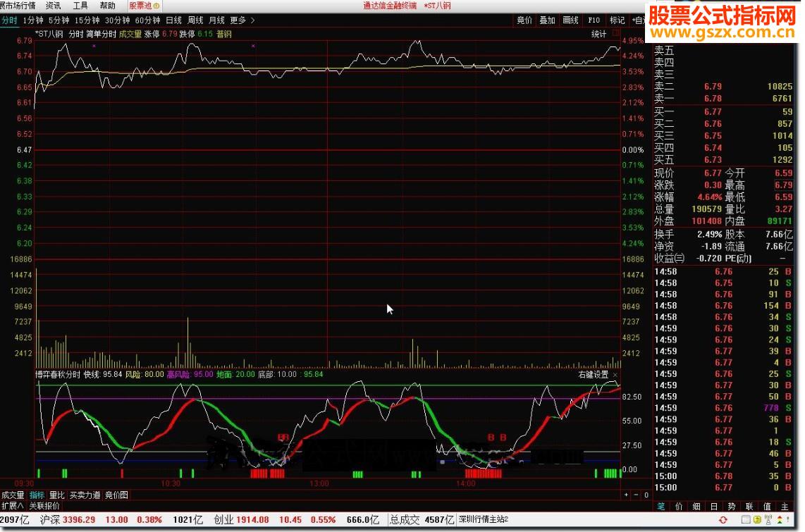Click the 竞价 toolbar button
The image size is (805, 532).
pyautogui.click(x=524, y=20)
